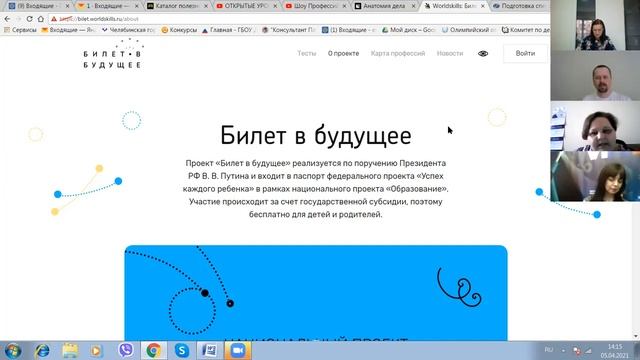Toggle the accessibility eye icon in site header
This screenshot has width=640, height=360.
[x=483, y=53]
